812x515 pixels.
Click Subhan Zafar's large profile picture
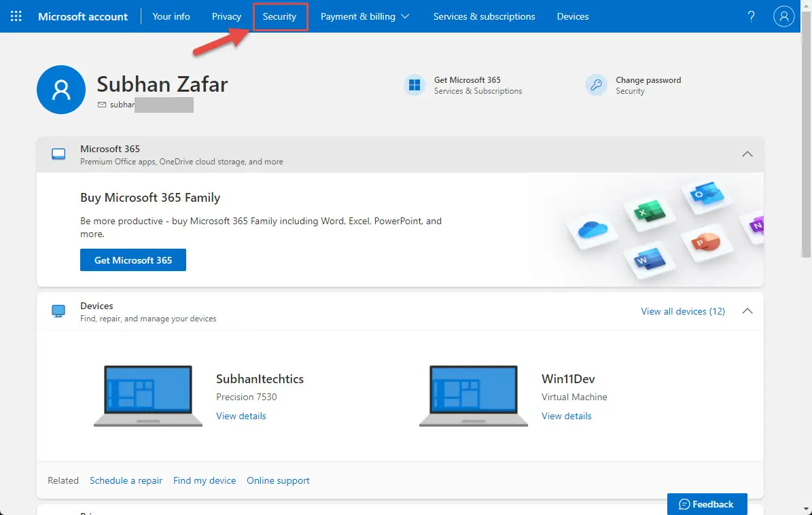coord(61,90)
